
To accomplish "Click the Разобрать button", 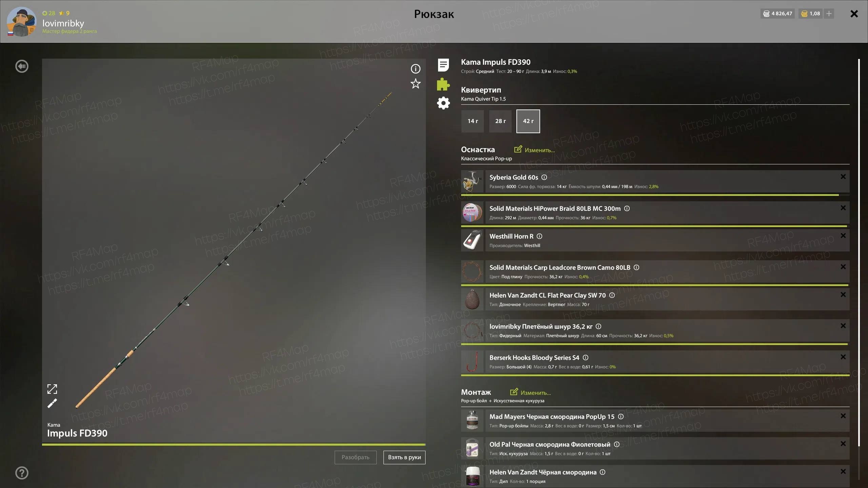I will tap(355, 457).
